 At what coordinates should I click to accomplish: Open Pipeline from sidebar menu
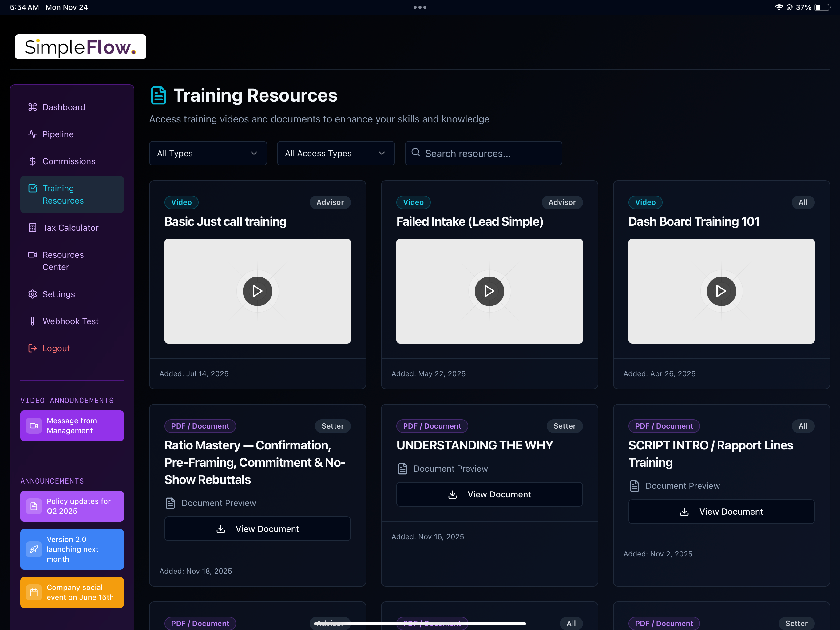[x=72, y=134]
